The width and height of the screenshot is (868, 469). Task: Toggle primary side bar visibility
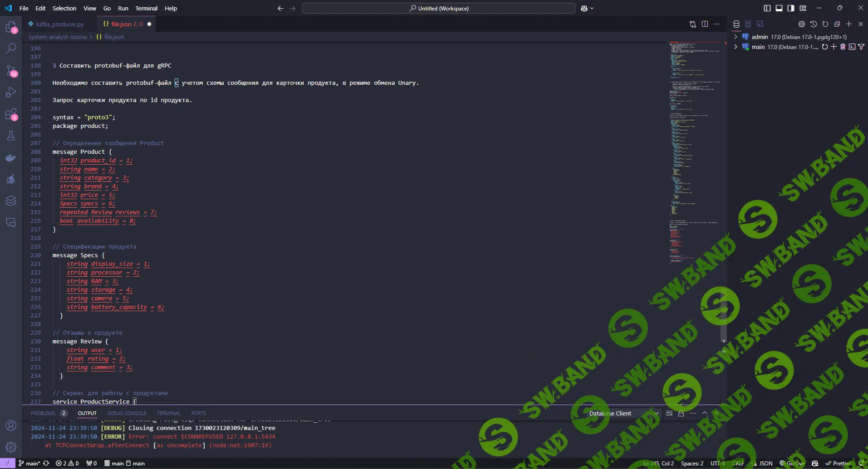pos(767,8)
